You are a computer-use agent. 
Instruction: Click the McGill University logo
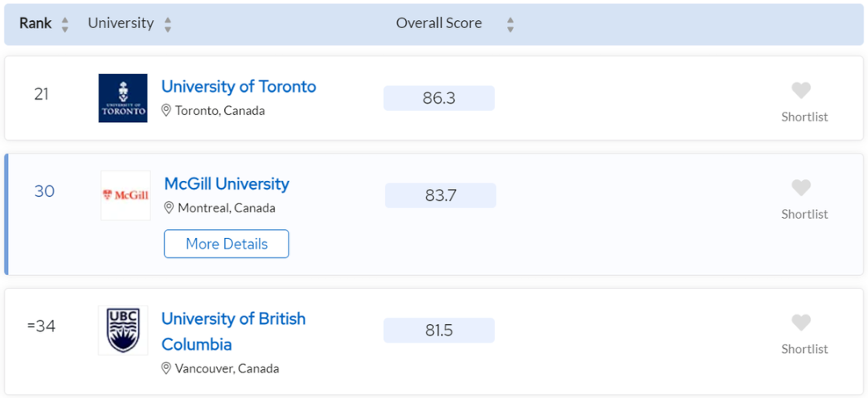[x=125, y=195]
